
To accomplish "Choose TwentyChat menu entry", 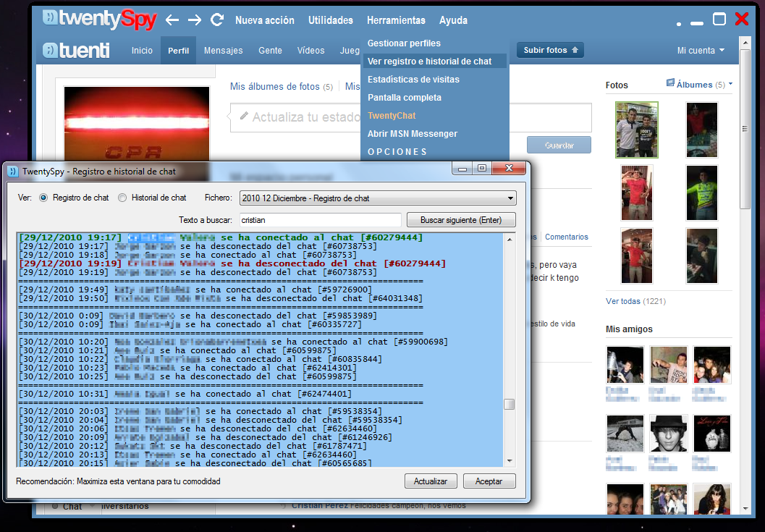I will click(392, 115).
